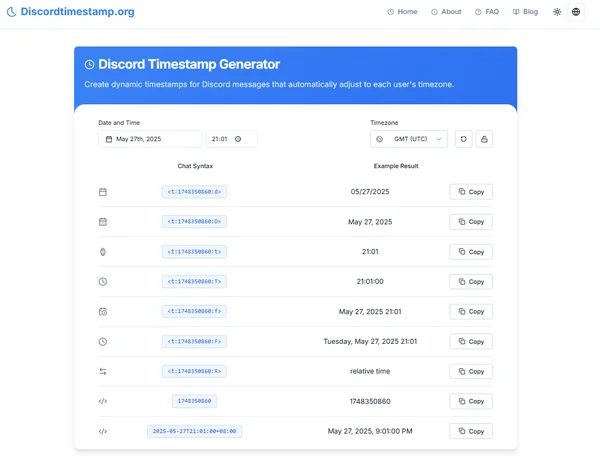
Task: Click the Example Result column header
Action: [x=396, y=166]
